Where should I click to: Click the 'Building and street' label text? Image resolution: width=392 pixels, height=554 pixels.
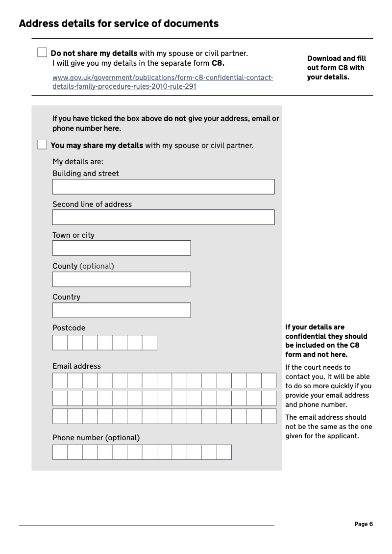click(86, 174)
